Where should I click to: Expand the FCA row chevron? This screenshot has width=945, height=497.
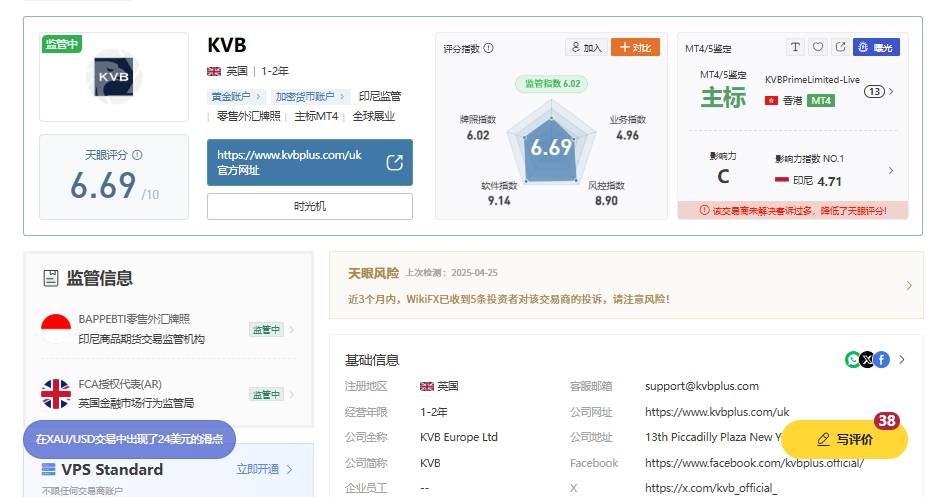(292, 395)
